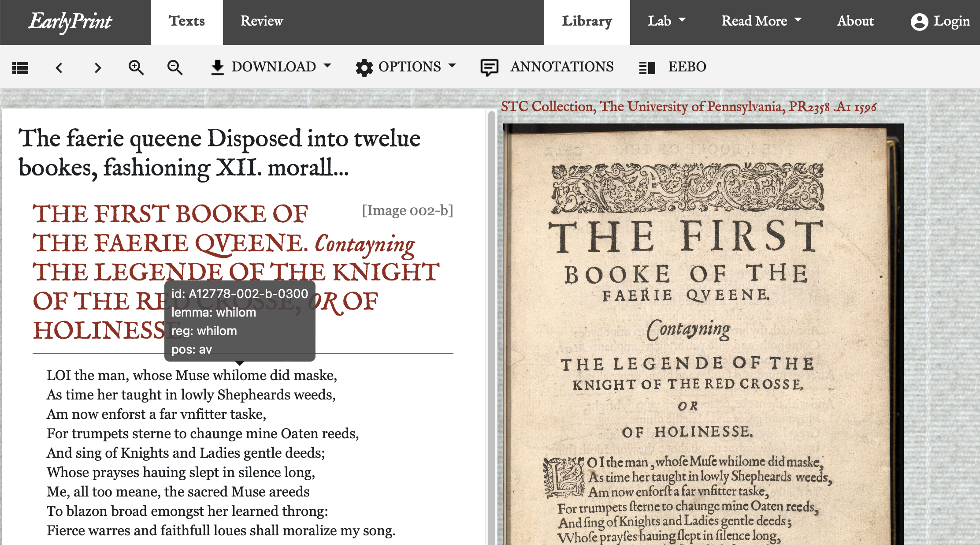Screen dimensions: 980x545
Task: Click the annotations speech bubble icon
Action: (489, 67)
